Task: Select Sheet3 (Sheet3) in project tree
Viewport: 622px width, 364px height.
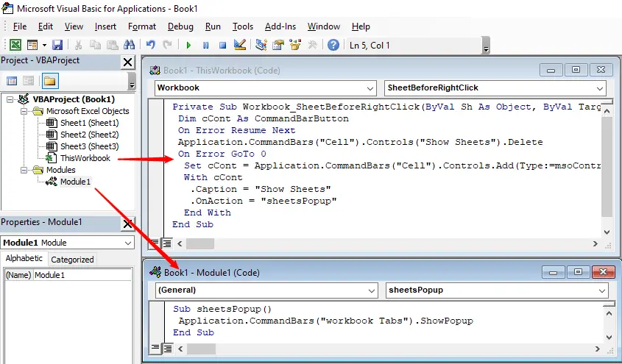Action: [x=89, y=146]
